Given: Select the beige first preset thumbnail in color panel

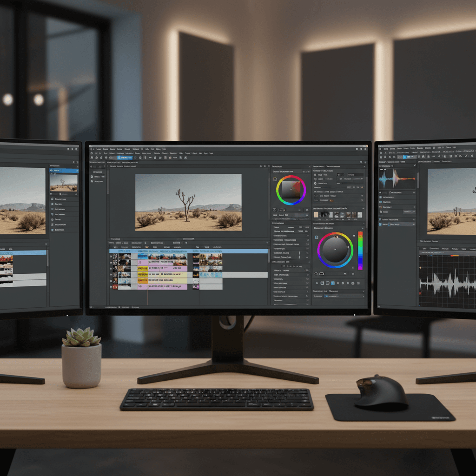Looking at the screenshot, I should pos(317,215).
